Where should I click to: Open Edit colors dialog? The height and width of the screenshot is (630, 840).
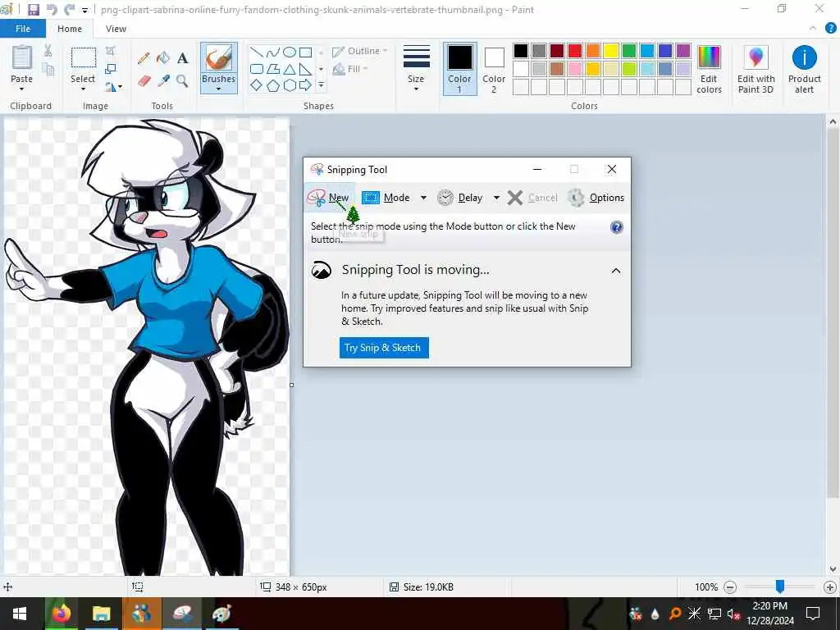pos(709,70)
